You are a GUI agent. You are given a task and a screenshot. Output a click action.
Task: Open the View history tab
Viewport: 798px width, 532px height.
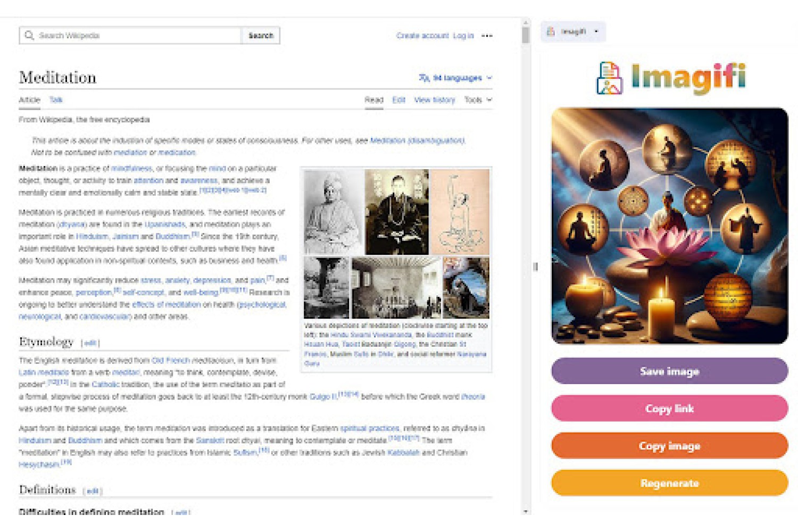click(435, 99)
